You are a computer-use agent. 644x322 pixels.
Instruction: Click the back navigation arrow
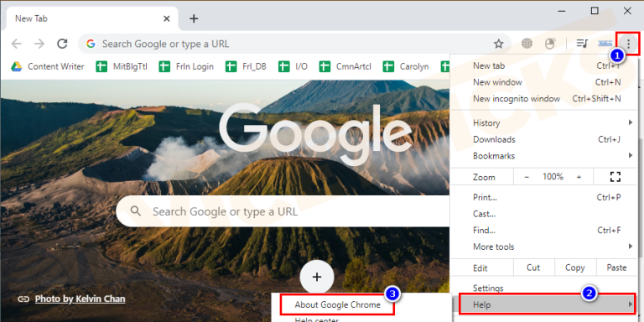pos(17,44)
